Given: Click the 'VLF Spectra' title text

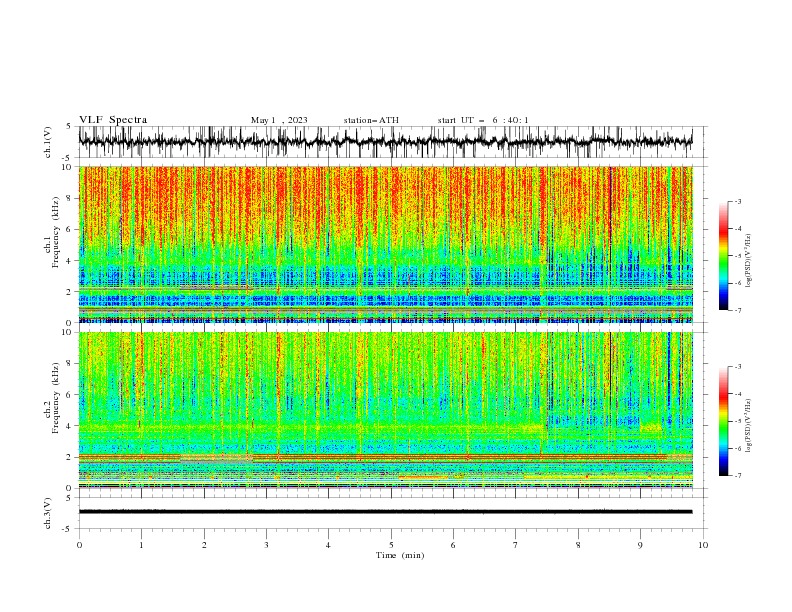Looking at the screenshot, I should (x=113, y=120).
